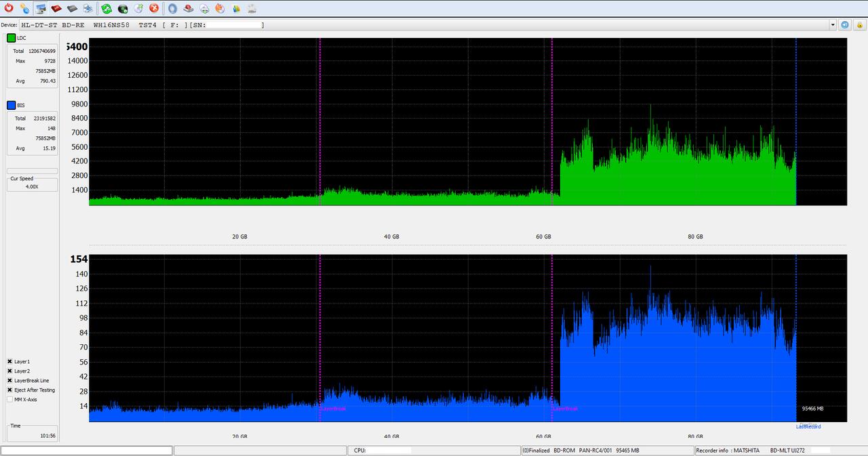Click the 95466 MB label in BIS graph
The image size is (868, 456).
click(x=812, y=409)
